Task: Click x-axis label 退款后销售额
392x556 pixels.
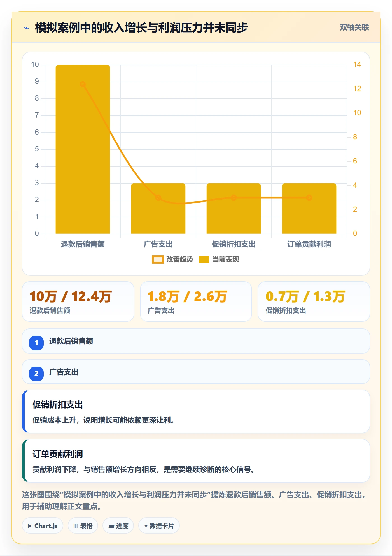Action: pos(83,244)
